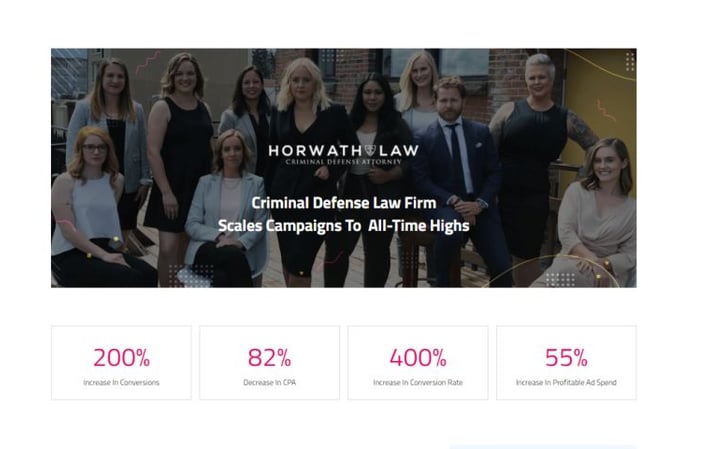Image resolution: width=709 pixels, height=449 pixels.
Task: Select the 55% stat figure
Action: (x=566, y=358)
